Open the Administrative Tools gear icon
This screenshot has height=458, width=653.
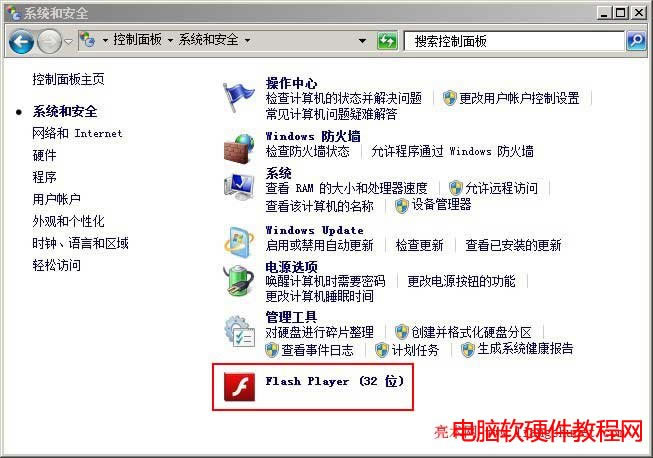click(239, 331)
